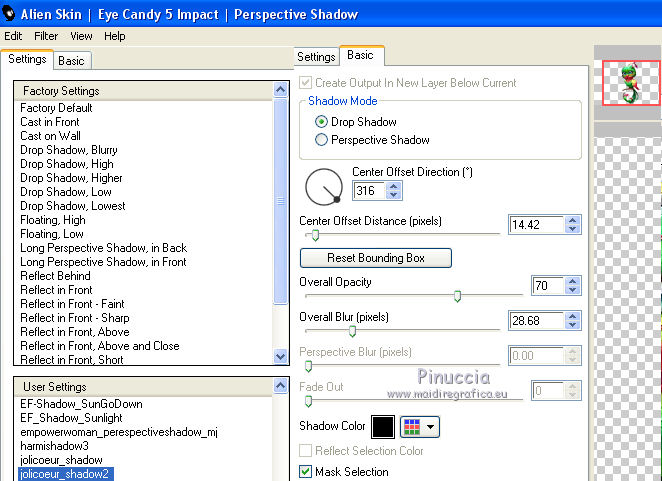662x481 pixels.
Task: Select Long Perspective Shadow, in Back
Action: pyautogui.click(x=103, y=248)
